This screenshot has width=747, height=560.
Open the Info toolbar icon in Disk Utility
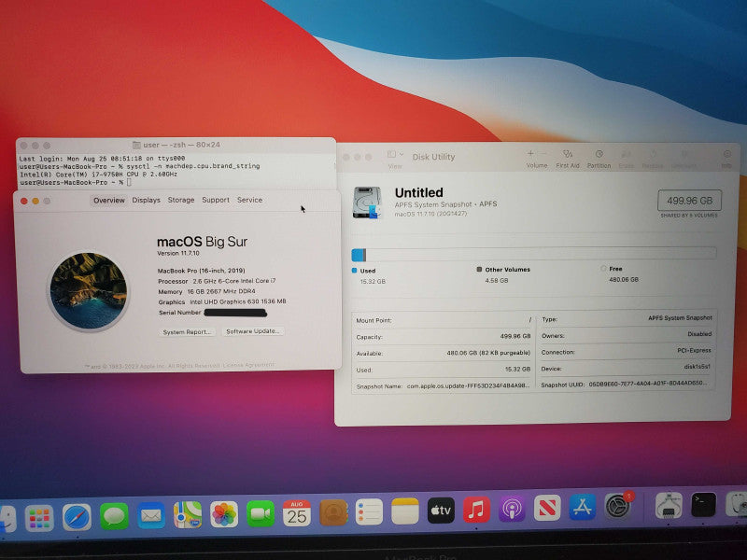click(x=726, y=154)
